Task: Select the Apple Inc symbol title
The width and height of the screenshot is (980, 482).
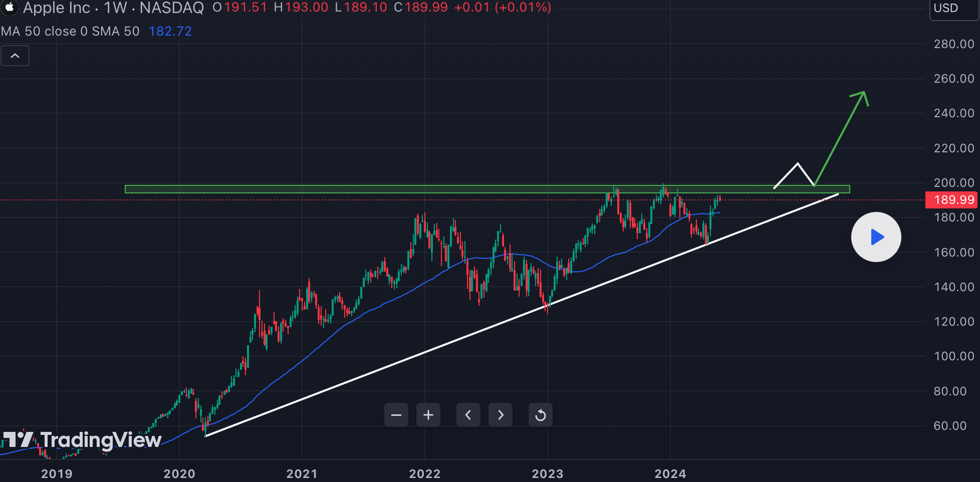Action: (x=57, y=8)
